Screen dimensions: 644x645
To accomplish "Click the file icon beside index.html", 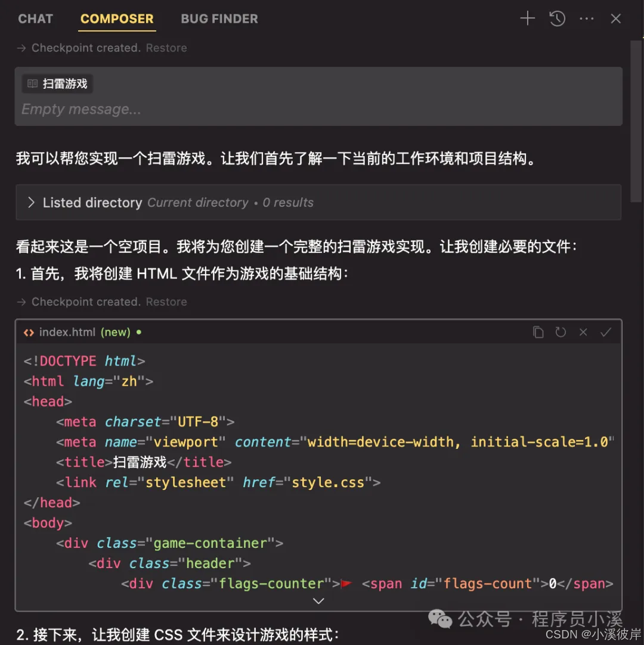I will point(27,332).
